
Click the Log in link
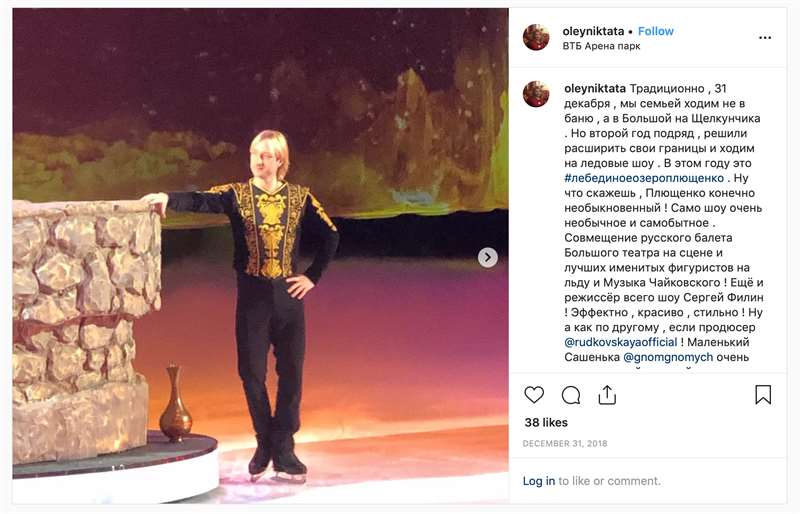point(539,481)
